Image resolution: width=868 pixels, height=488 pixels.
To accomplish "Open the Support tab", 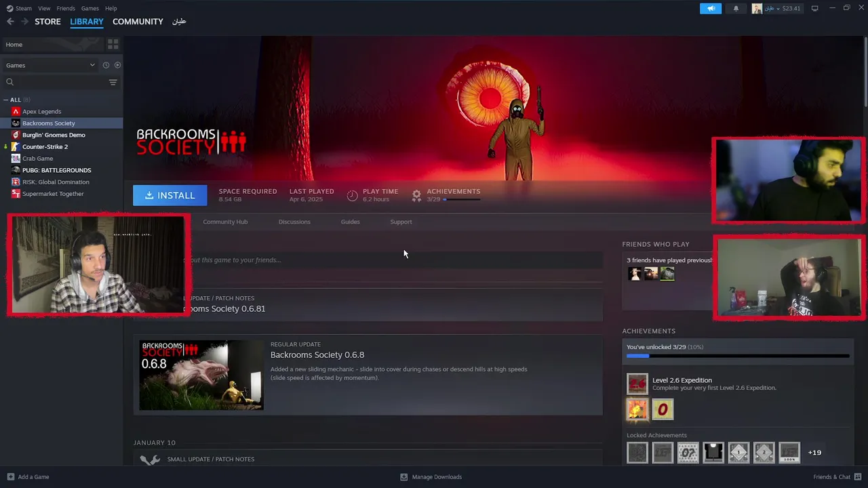I will pos(401,222).
